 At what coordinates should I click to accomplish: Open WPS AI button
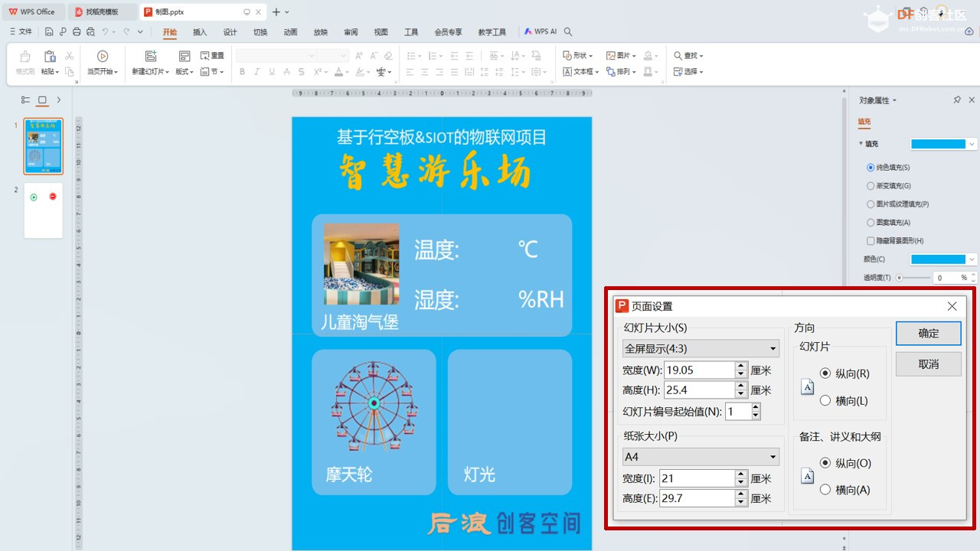click(x=541, y=32)
